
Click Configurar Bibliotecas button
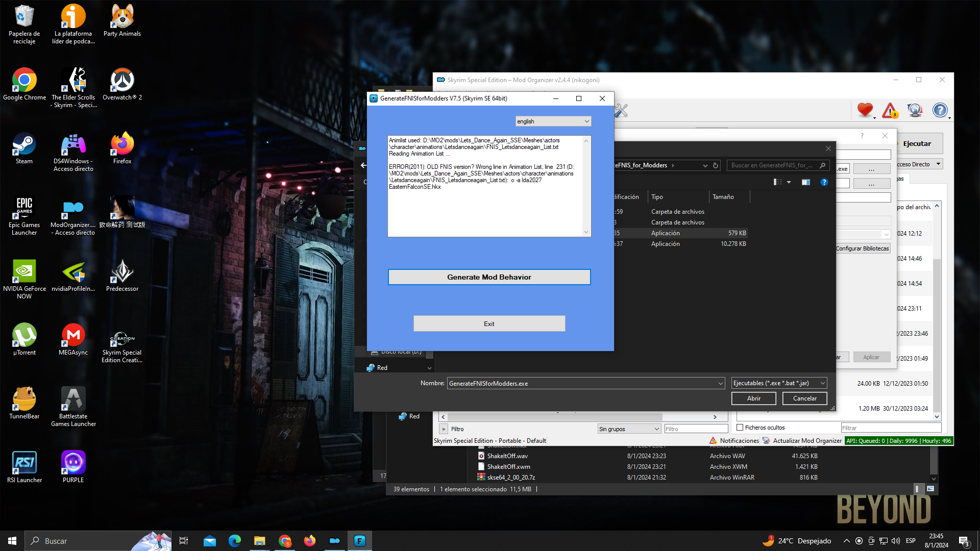pos(862,248)
